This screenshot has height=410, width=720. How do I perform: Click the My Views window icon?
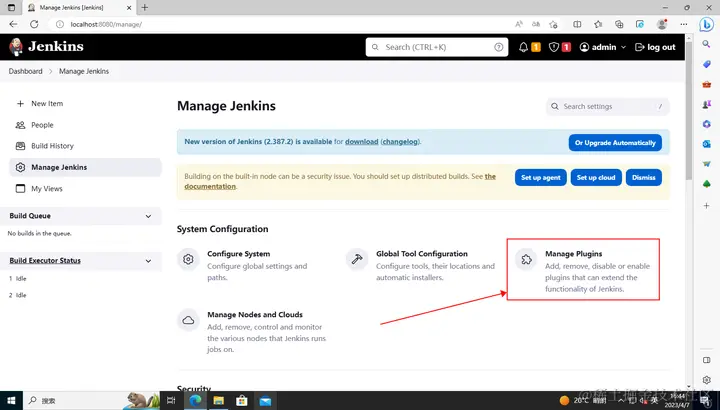(x=20, y=188)
